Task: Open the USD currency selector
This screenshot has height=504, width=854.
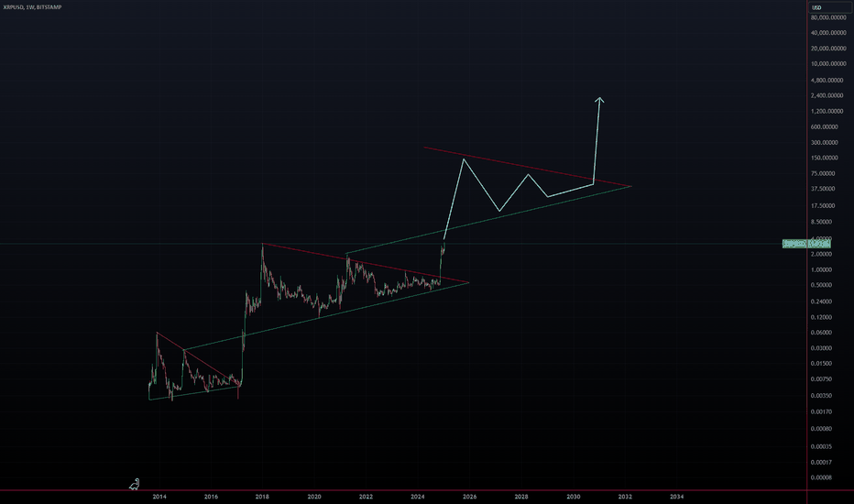Action: pyautogui.click(x=829, y=7)
